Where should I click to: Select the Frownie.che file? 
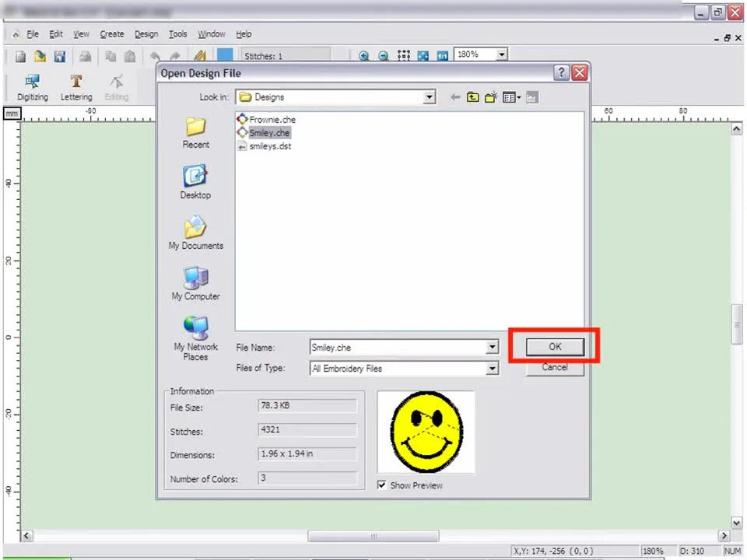coord(266,120)
